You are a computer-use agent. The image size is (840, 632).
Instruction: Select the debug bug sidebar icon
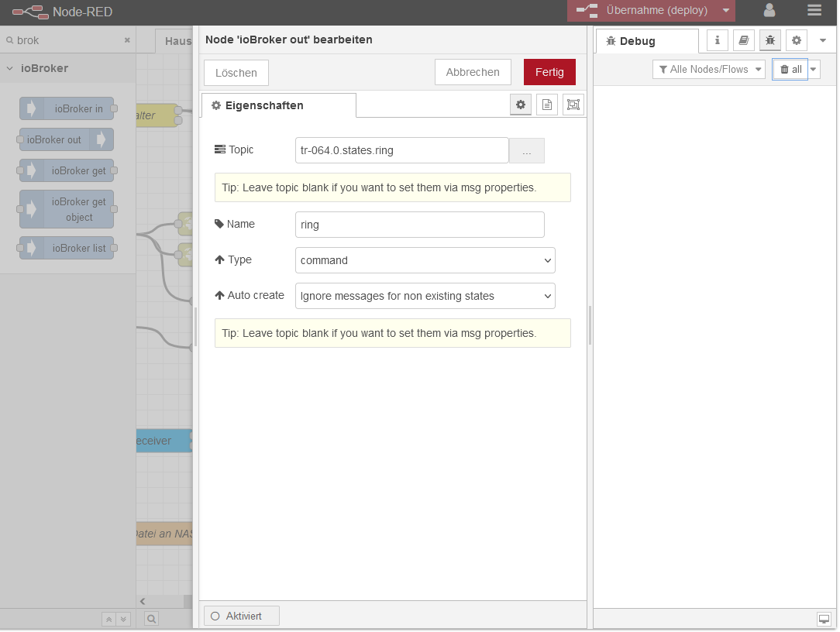pyautogui.click(x=770, y=40)
